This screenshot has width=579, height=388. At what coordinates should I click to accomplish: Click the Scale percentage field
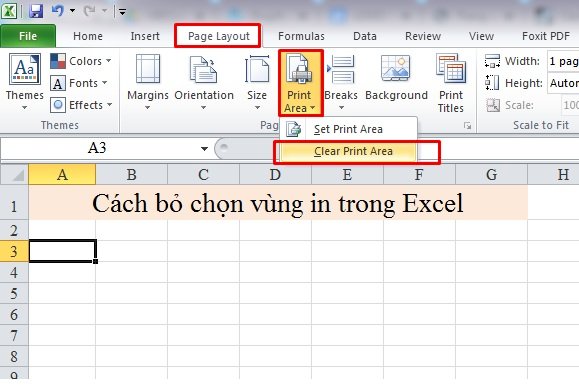571,105
